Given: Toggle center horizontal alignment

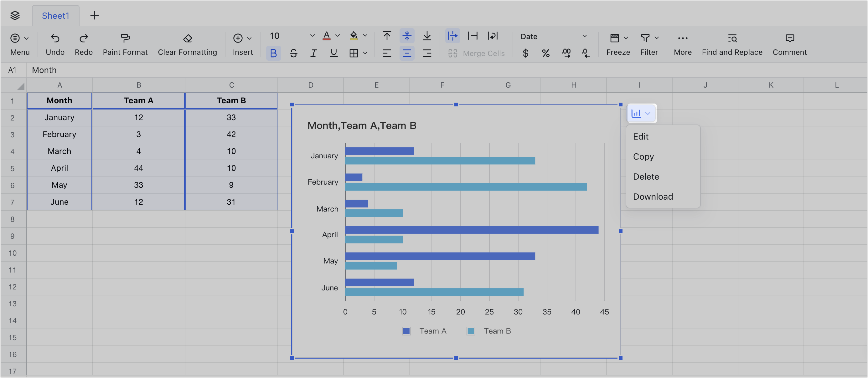Looking at the screenshot, I should (407, 53).
